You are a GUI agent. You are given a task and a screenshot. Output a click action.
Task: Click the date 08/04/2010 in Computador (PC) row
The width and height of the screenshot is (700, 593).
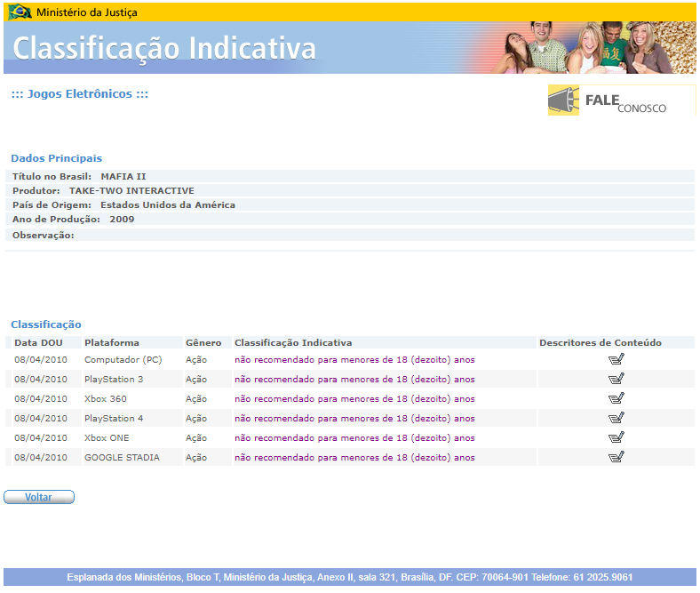click(x=41, y=360)
